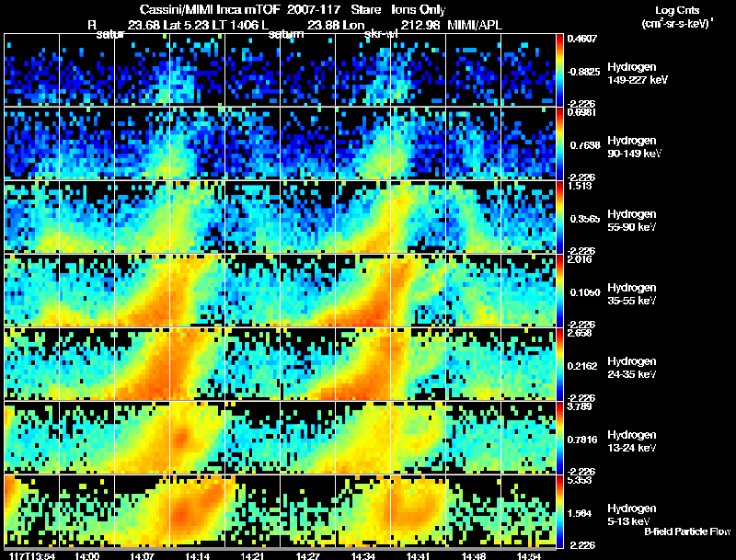Select the 5-13 keV image panel at 14:14
The height and width of the screenshot is (560, 736).
click(197, 511)
